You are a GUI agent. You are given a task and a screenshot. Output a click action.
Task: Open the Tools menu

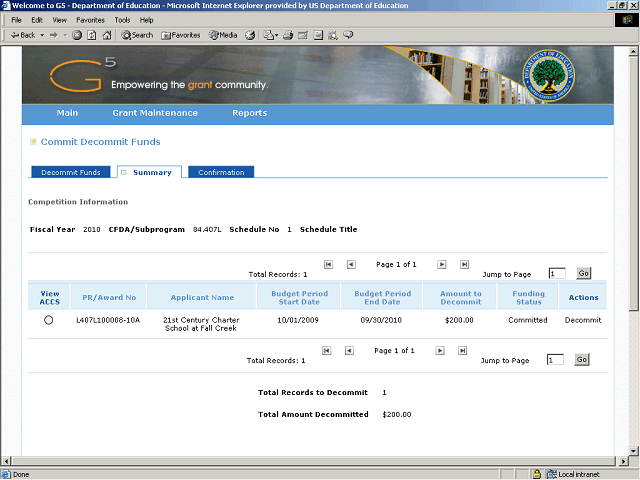coord(122,20)
